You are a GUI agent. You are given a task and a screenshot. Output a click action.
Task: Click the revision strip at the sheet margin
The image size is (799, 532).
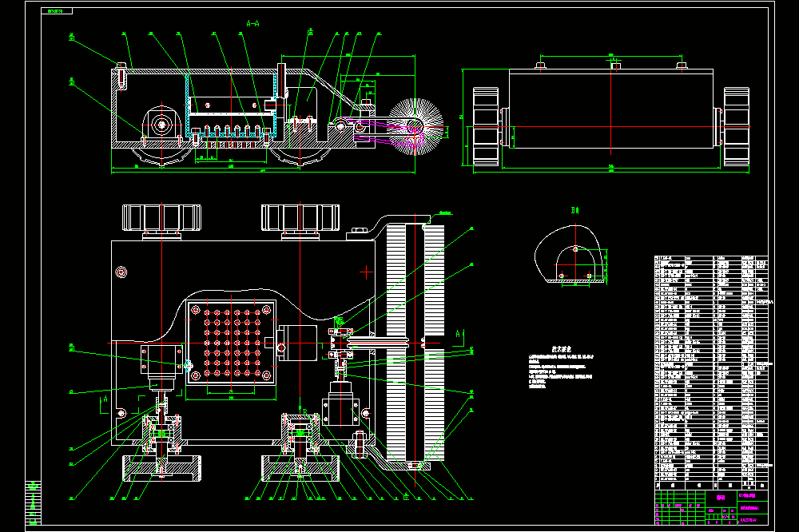[x=33, y=502]
